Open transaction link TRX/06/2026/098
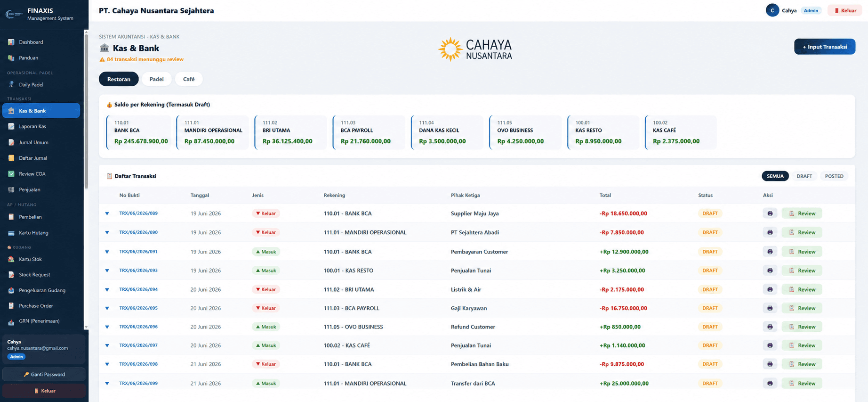 click(138, 364)
